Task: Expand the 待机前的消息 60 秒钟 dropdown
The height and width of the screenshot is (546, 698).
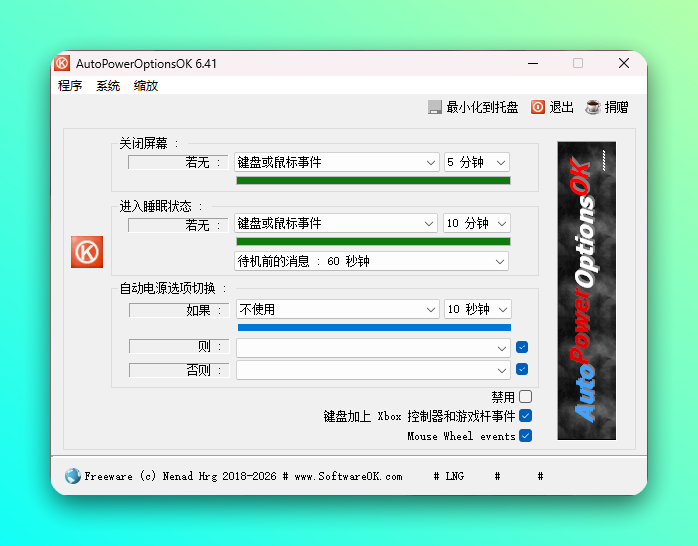Action: click(371, 261)
